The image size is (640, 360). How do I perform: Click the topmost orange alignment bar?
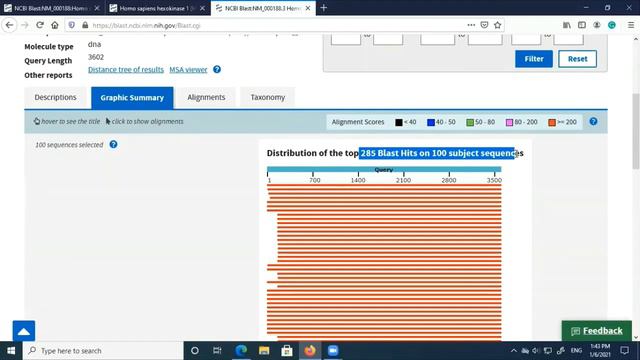[384, 186]
